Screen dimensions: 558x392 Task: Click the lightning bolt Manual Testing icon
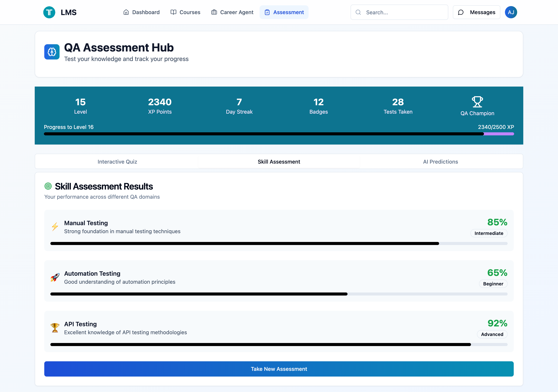[x=55, y=227]
